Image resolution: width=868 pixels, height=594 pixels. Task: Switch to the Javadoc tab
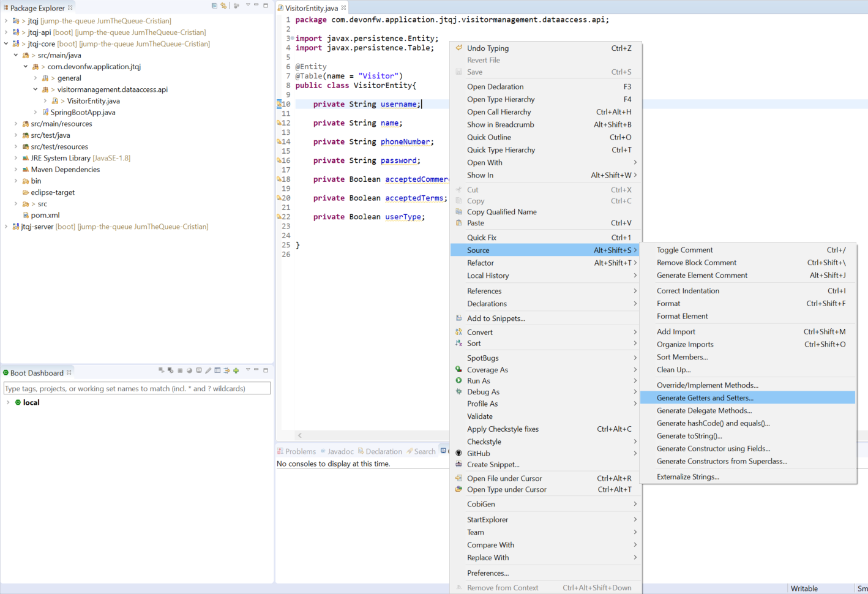[x=342, y=451]
